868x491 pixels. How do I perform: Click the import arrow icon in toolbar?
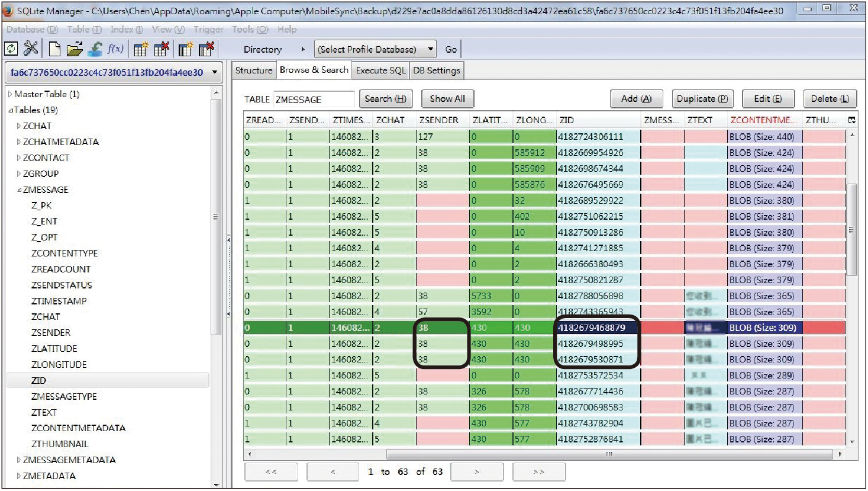coord(95,49)
